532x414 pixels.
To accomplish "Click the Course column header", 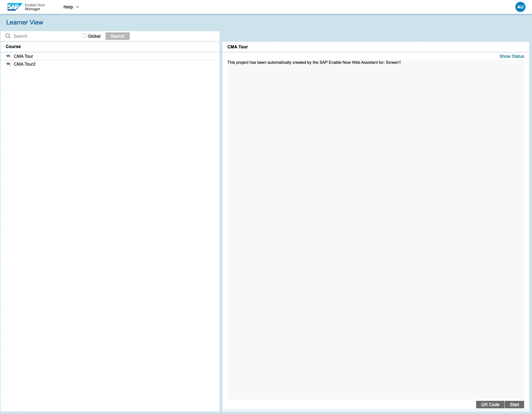I will point(13,46).
